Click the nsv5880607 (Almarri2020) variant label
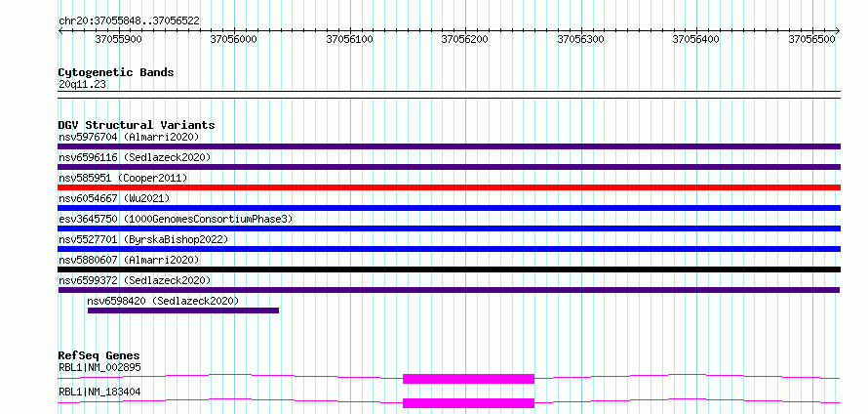This screenshot has height=414, width=868. click(129, 260)
